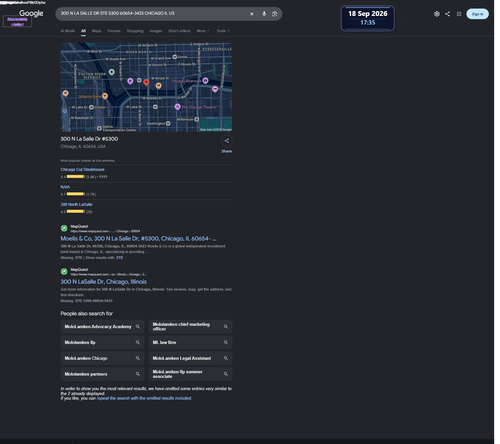Click the Grand station transit icon on the map
Screen dimensions: 500x444
(x=175, y=57)
